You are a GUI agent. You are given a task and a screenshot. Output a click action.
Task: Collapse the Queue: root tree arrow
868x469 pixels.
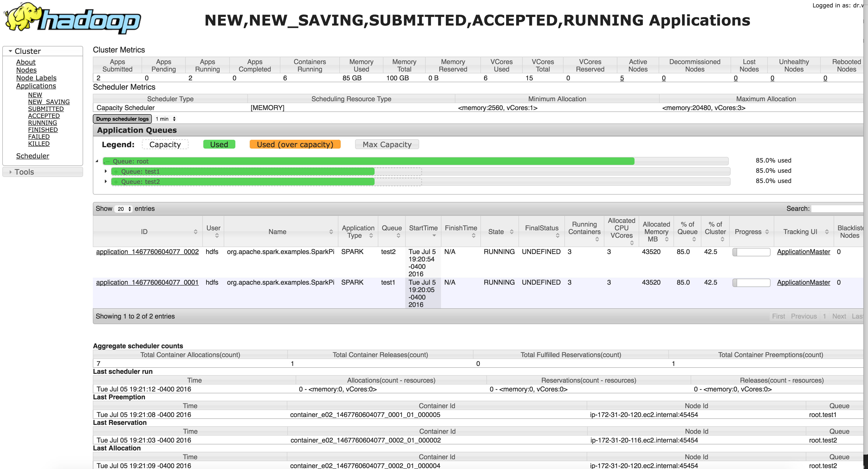tap(97, 161)
